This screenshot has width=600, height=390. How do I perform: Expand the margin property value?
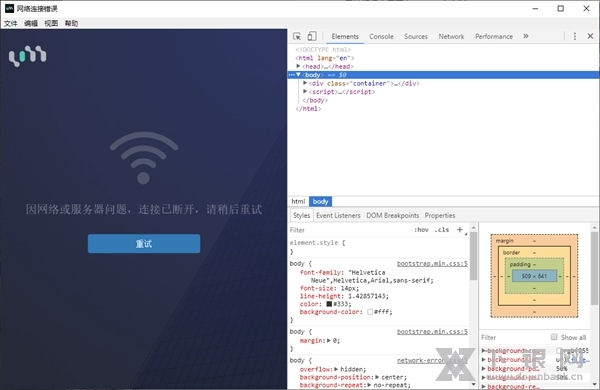tap(329, 340)
